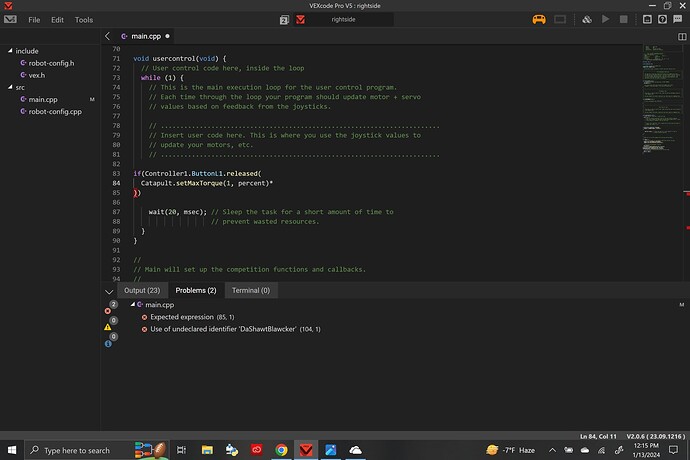This screenshot has height=460, width=690.
Task: Toggle the info filter icon
Action: pos(108,344)
